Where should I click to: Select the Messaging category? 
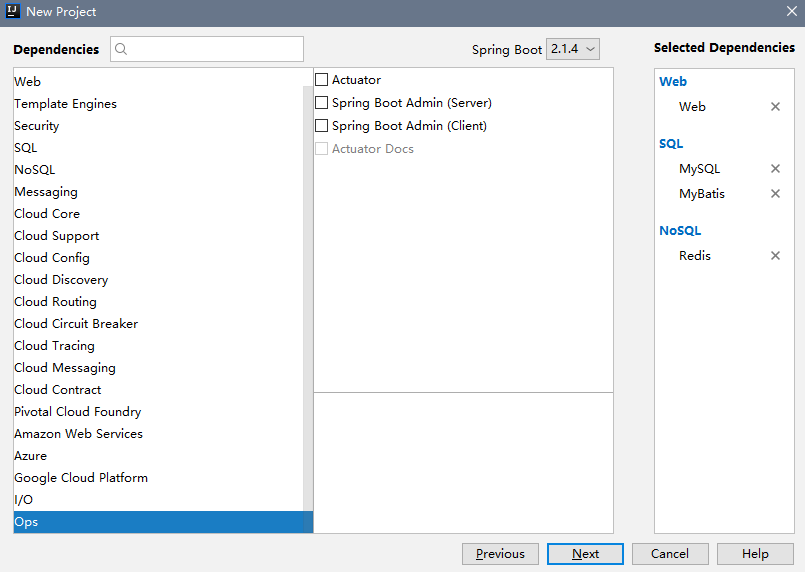(x=159, y=192)
